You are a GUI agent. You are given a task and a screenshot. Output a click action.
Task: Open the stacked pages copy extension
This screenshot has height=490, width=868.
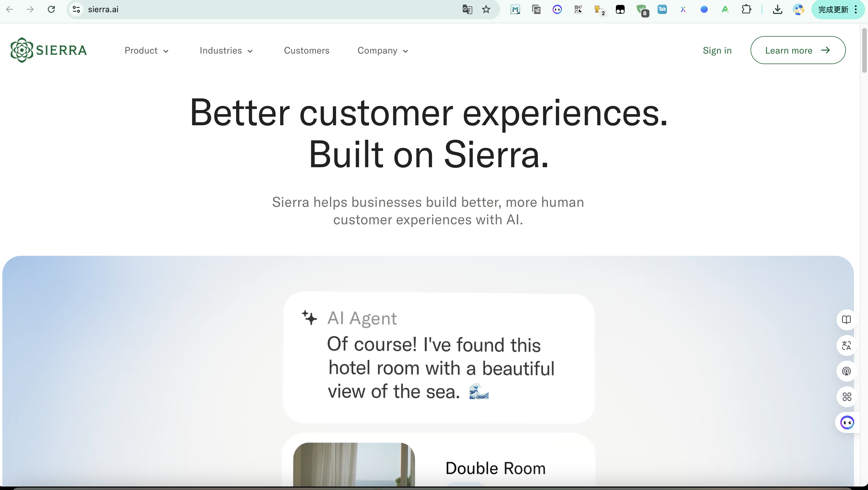coord(536,9)
